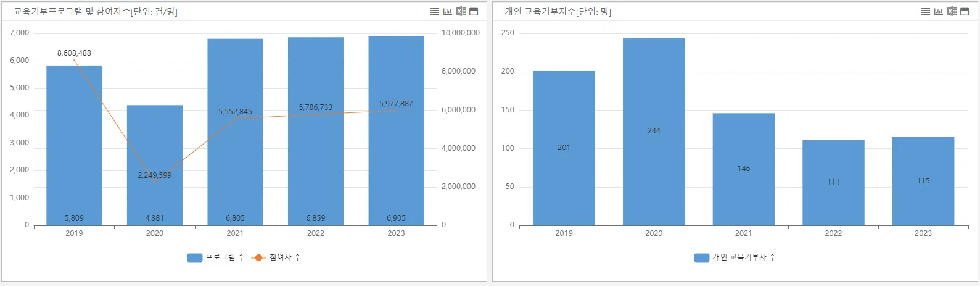The height and width of the screenshot is (286, 980).
Task: Expand the individual donor chart panel
Action: click(x=965, y=12)
